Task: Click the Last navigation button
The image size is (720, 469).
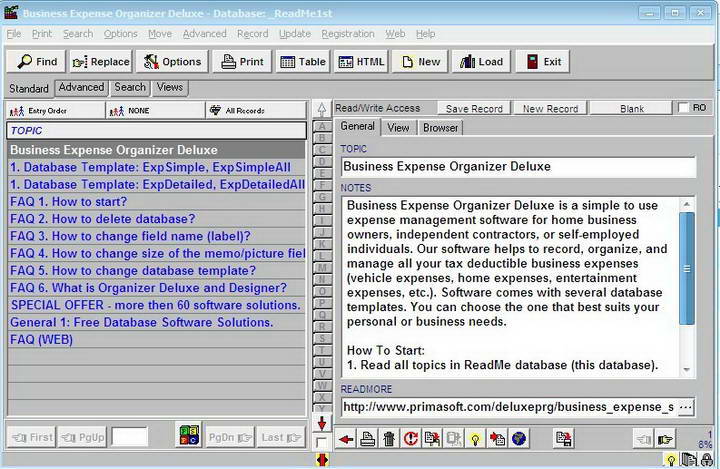Action: (281, 437)
